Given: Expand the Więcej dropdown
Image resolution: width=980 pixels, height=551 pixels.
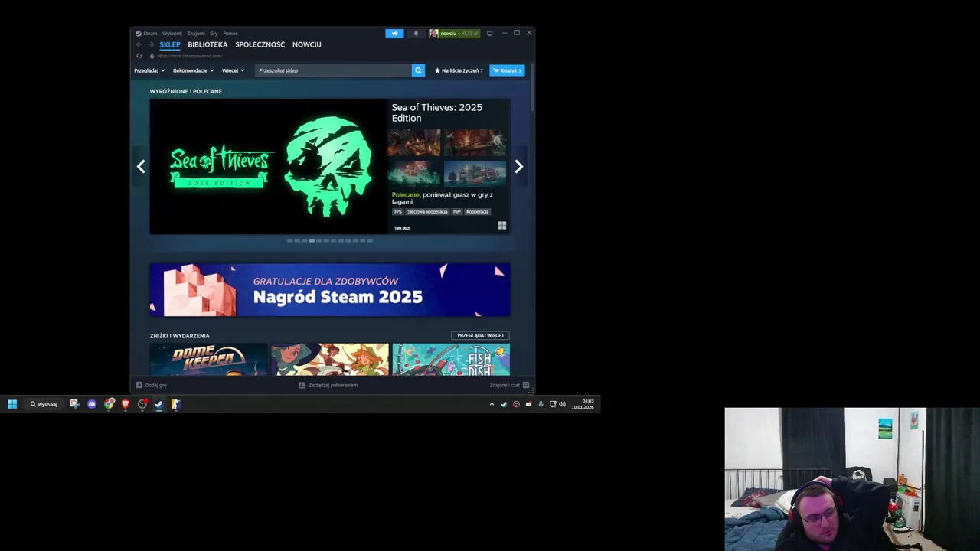Looking at the screenshot, I should point(234,70).
